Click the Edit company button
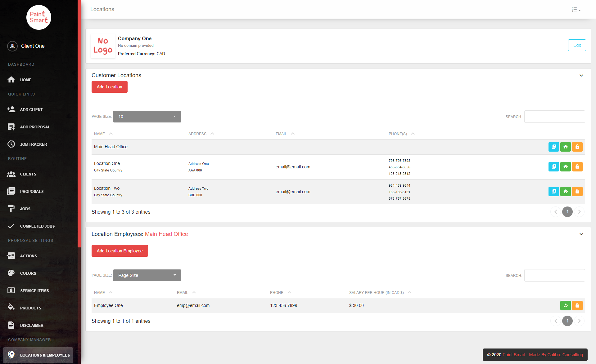The height and width of the screenshot is (364, 596). pyautogui.click(x=577, y=45)
